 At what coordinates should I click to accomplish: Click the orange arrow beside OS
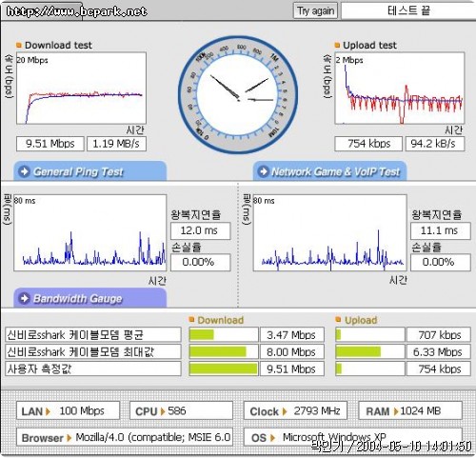[272, 438]
